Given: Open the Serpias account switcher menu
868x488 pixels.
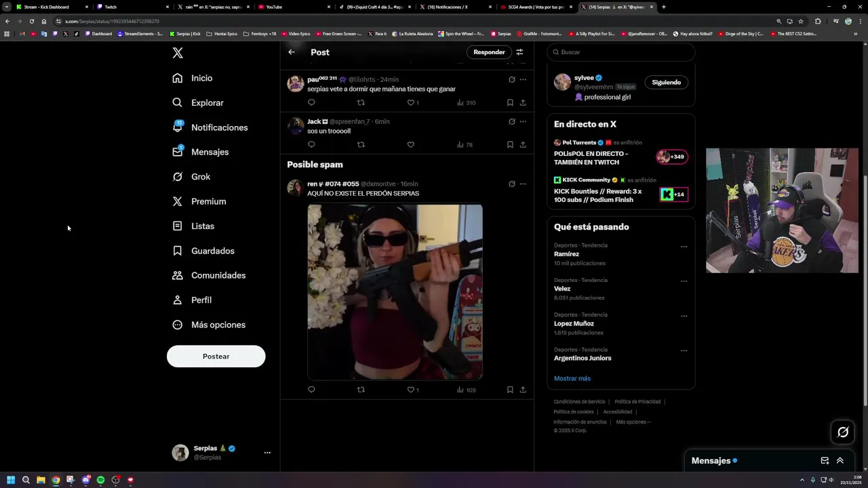Looking at the screenshot, I should click(221, 453).
